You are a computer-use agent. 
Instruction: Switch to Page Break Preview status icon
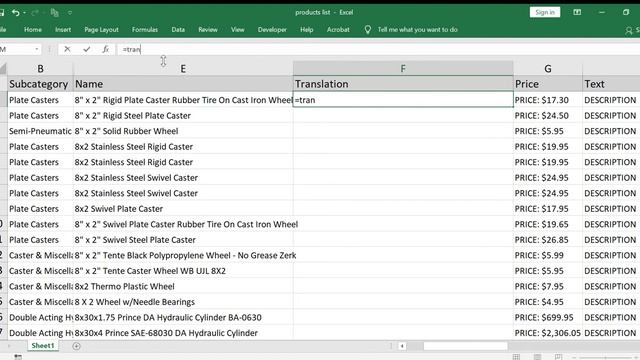pos(558,357)
